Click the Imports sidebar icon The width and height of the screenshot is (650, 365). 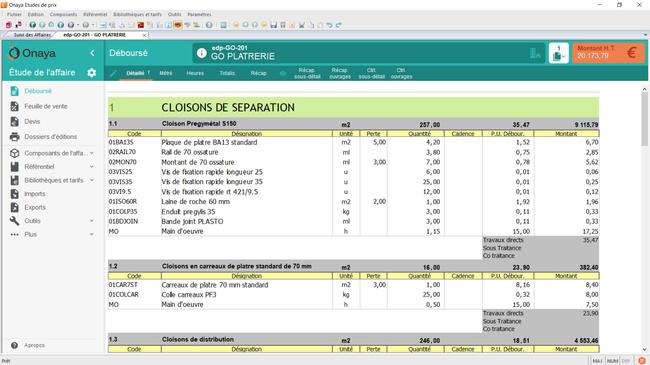pos(15,194)
